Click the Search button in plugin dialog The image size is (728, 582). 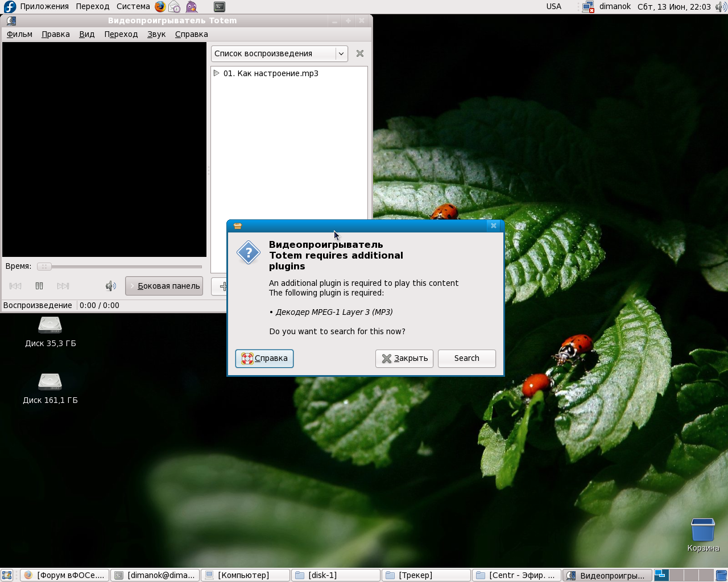[x=466, y=358]
